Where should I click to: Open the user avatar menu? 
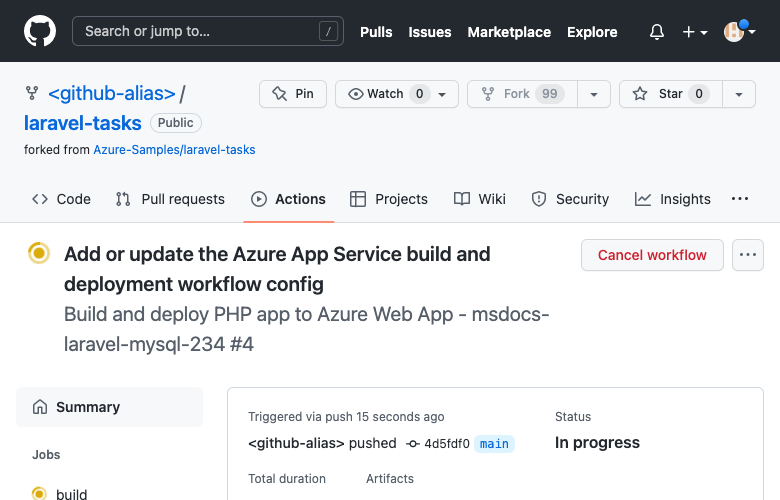pos(739,32)
